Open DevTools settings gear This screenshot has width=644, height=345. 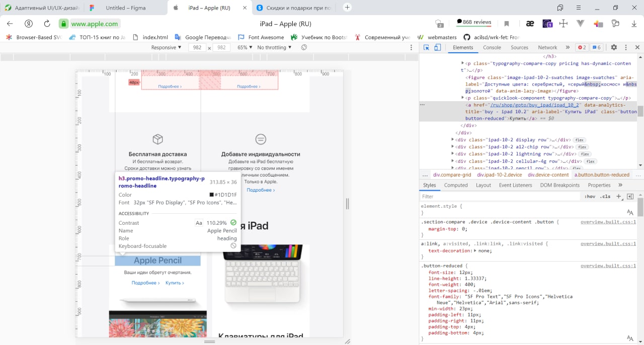(614, 47)
